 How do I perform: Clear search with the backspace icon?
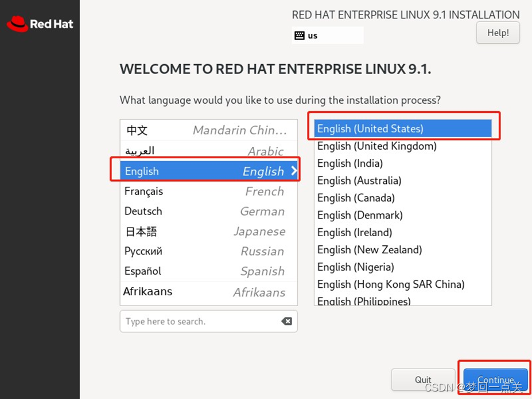(x=287, y=321)
